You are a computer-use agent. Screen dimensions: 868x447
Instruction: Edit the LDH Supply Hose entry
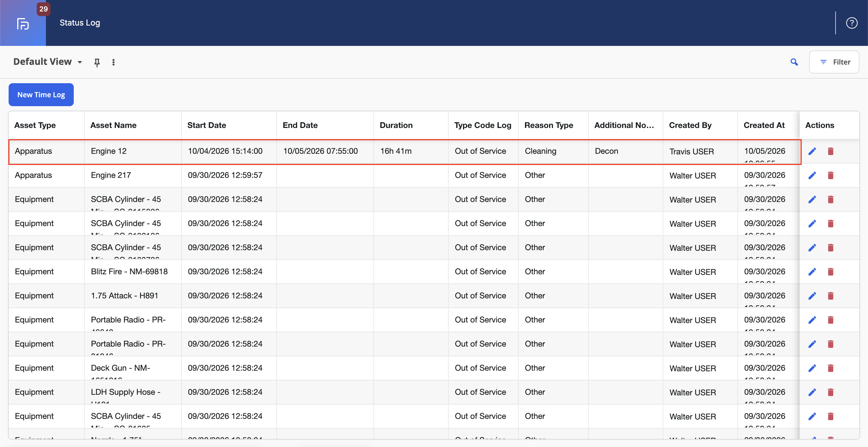(812, 392)
